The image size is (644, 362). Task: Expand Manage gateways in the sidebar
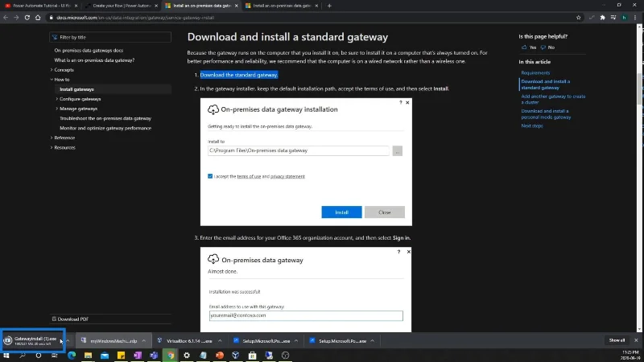pyautogui.click(x=56, y=109)
